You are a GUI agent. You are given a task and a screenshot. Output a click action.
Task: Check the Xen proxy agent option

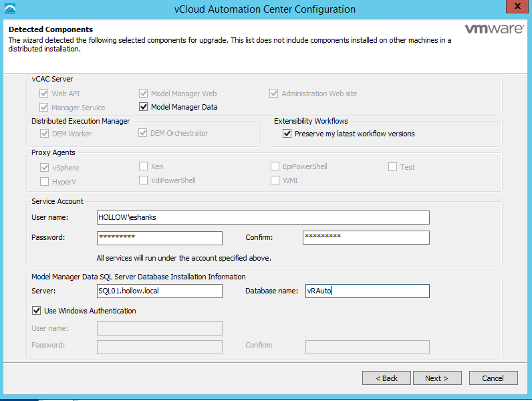coord(144,166)
